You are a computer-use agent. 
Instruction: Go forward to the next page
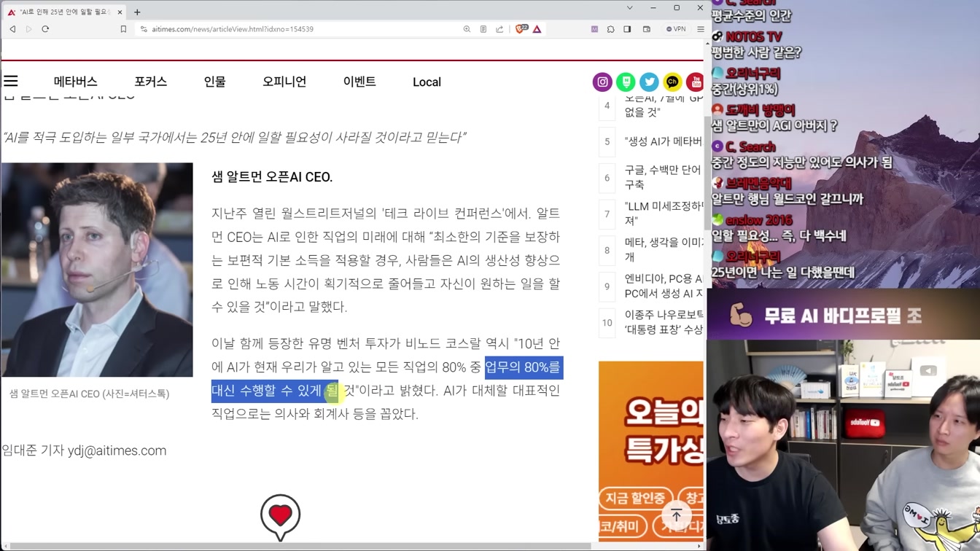[x=29, y=29]
